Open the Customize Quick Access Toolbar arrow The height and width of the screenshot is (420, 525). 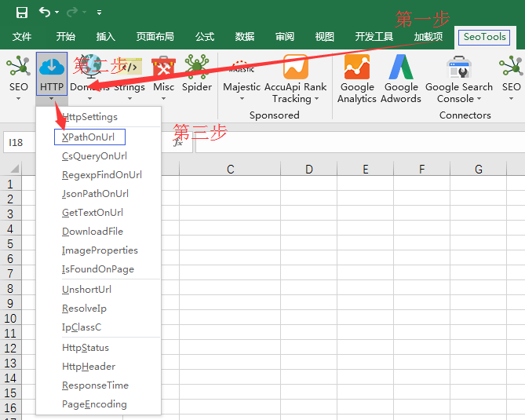click(99, 13)
